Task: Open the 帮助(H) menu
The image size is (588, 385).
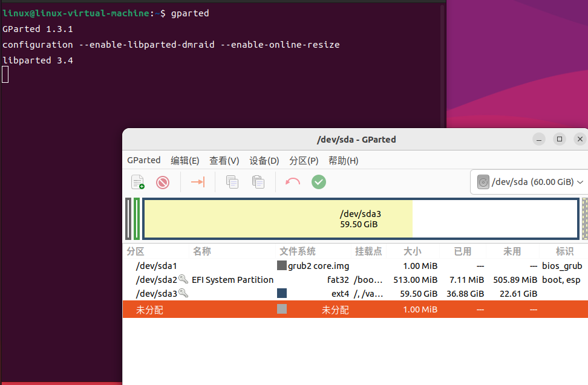Action: (344, 160)
